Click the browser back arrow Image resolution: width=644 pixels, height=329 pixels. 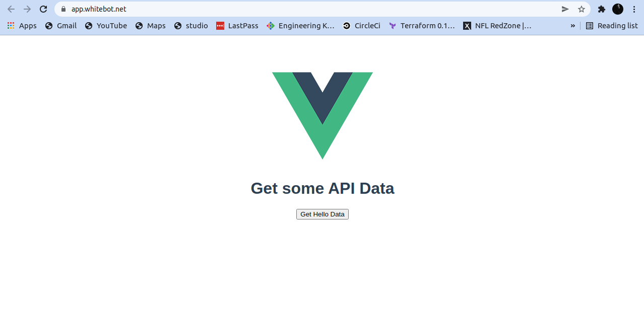click(x=11, y=9)
